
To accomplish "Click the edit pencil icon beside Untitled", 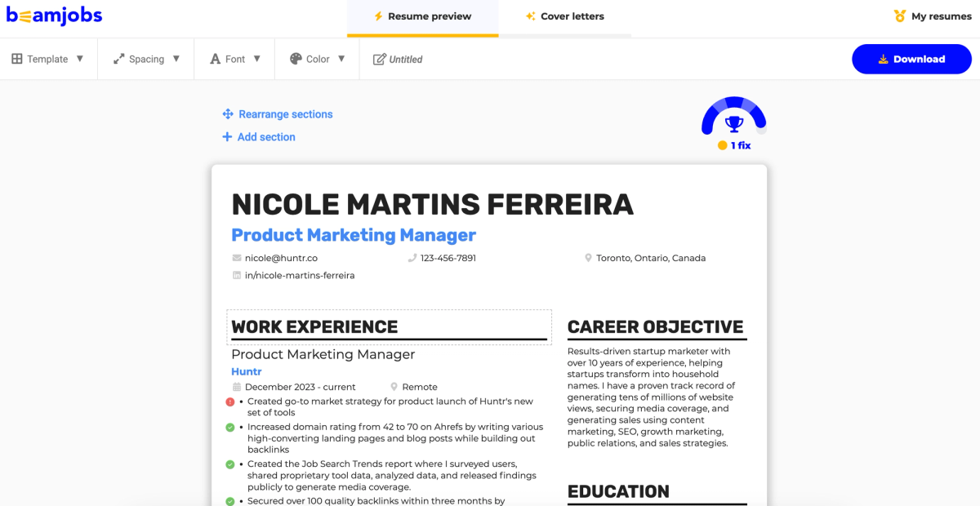I will [x=379, y=59].
